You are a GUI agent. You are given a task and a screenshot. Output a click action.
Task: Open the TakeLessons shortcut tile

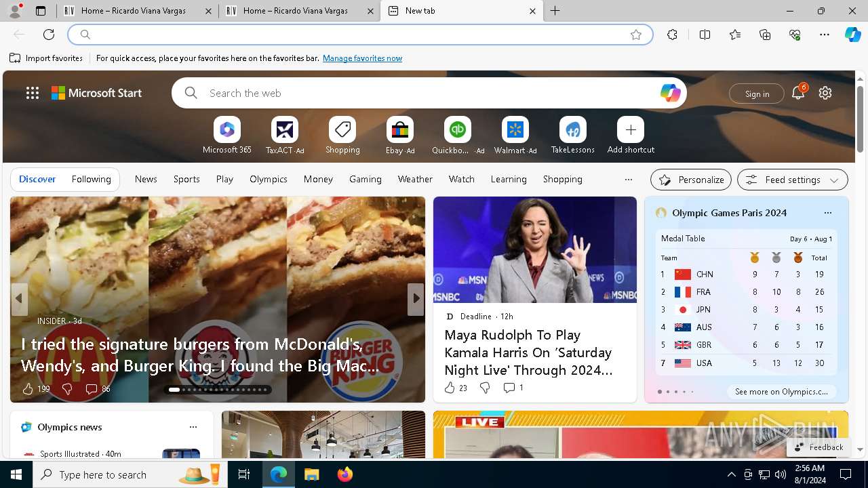tap(573, 136)
